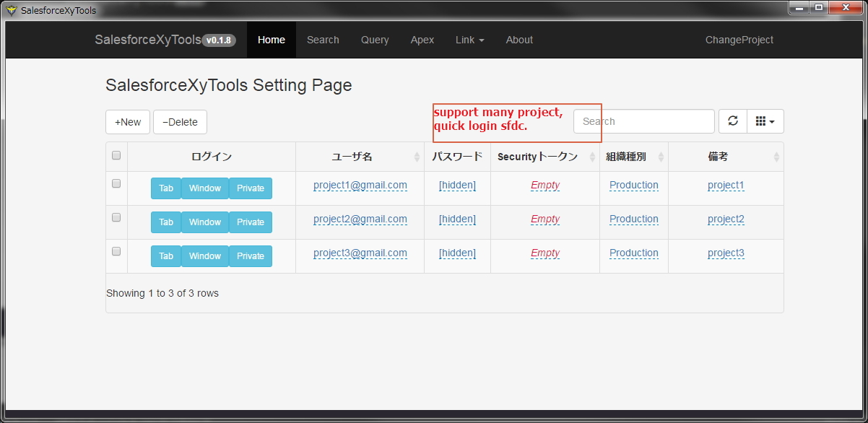Click Private login for project1

pos(251,188)
